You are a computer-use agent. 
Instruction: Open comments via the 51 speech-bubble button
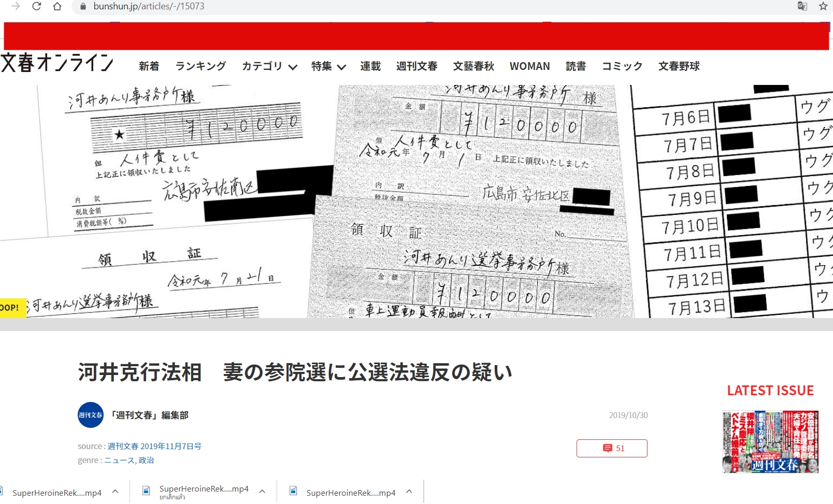[x=612, y=448]
